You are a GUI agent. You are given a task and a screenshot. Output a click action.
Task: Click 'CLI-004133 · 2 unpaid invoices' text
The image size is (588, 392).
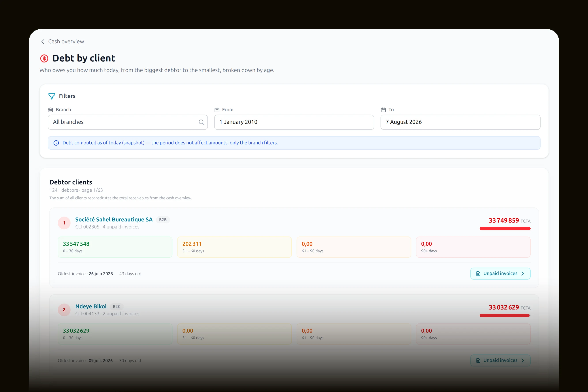[107, 314]
